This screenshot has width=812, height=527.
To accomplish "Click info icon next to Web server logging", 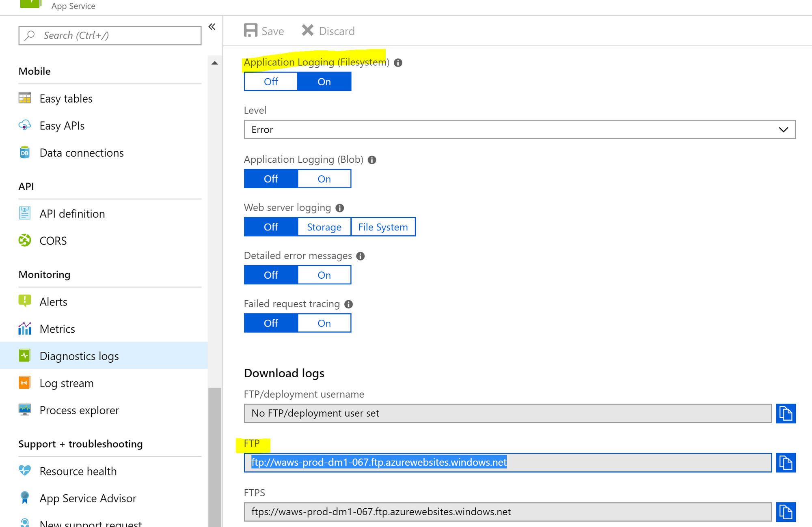I will click(340, 208).
